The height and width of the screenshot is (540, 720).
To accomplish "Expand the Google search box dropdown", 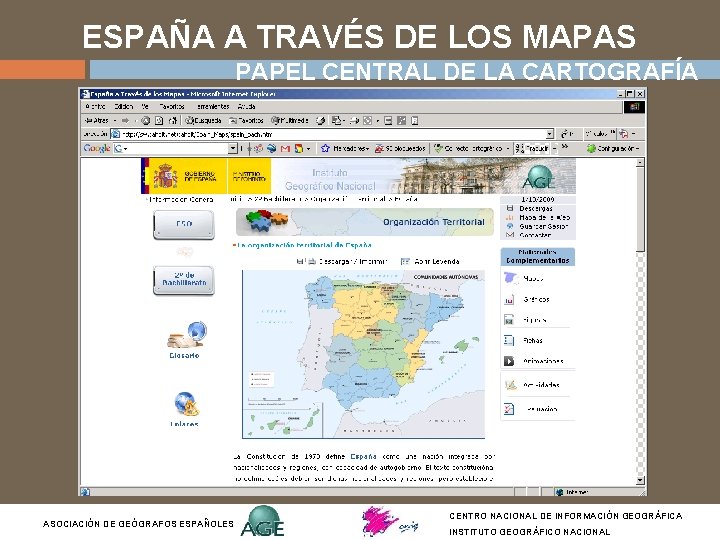I will coord(233,148).
